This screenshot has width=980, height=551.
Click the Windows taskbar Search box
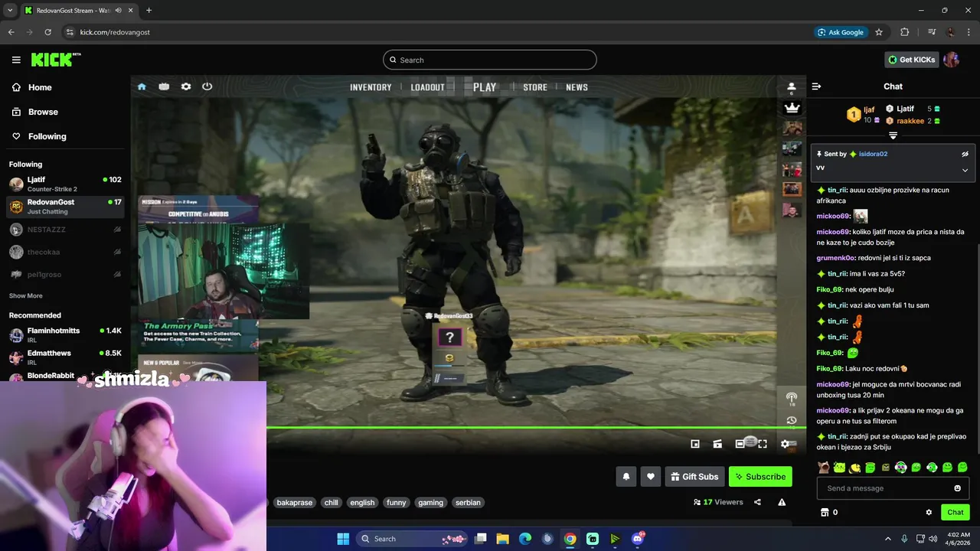coord(413,539)
